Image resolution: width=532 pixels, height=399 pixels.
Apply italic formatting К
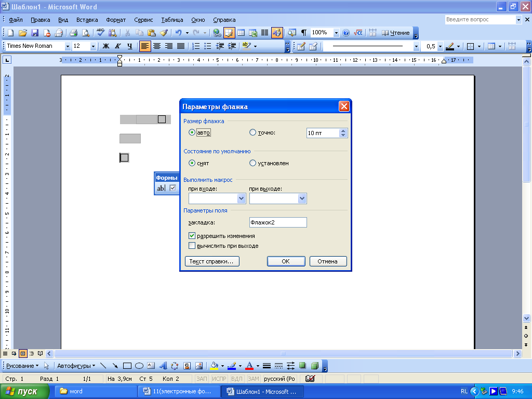(118, 46)
